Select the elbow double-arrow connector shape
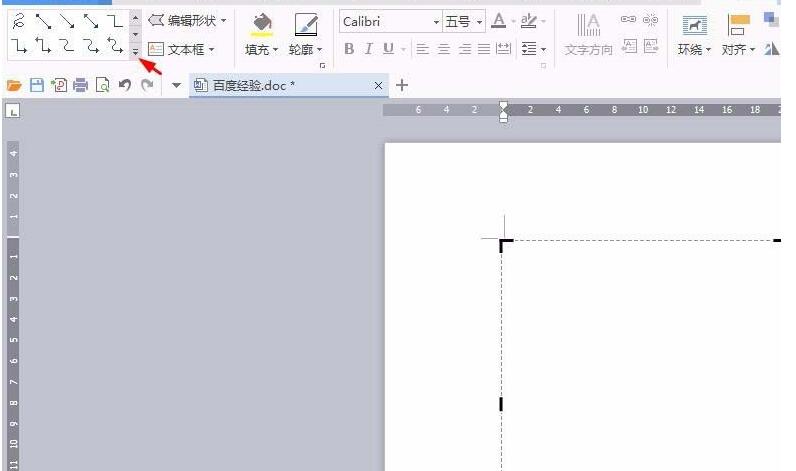This screenshot has width=796, height=471. pos(43,46)
